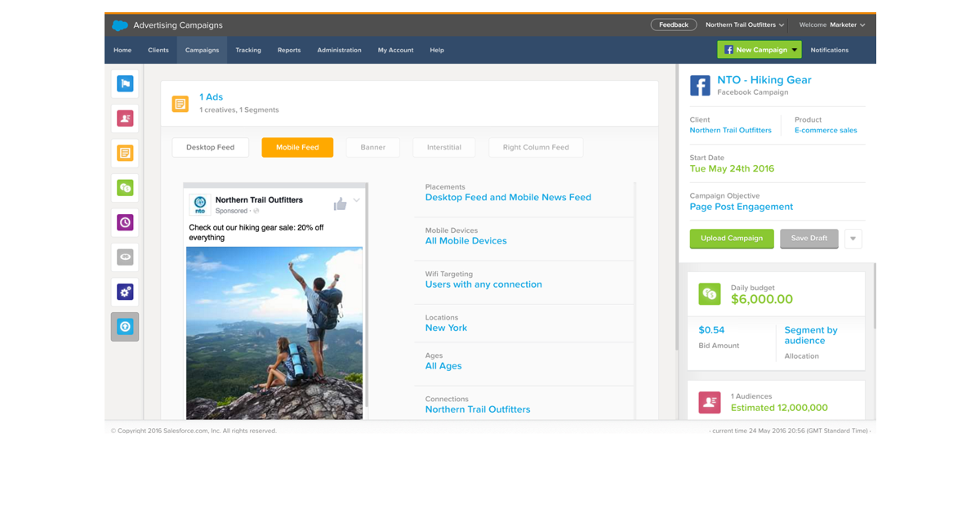Open the arrow menu beside Save Draft
980x523 pixels.
pos(853,239)
